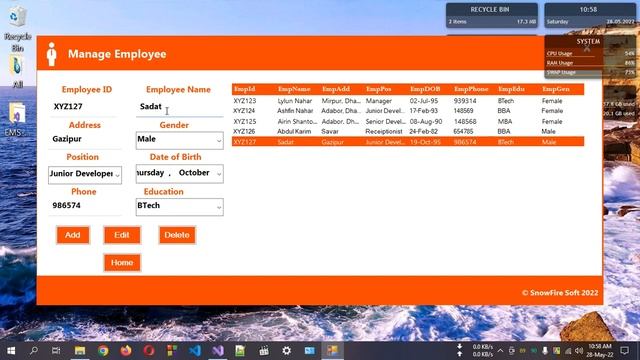Click the SYSTEM usage desktop widget
Viewport: 640px width, 360px height.
pyautogui.click(x=589, y=57)
